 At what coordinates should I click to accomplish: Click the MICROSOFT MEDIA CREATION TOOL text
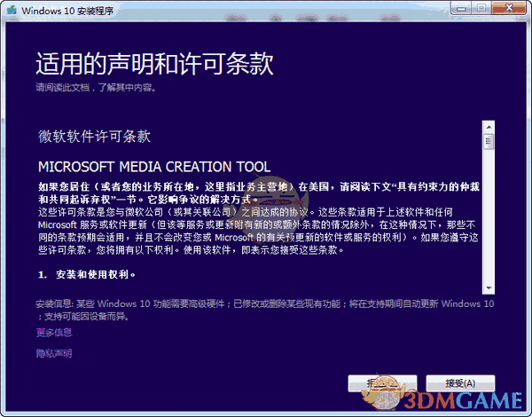[154, 167]
